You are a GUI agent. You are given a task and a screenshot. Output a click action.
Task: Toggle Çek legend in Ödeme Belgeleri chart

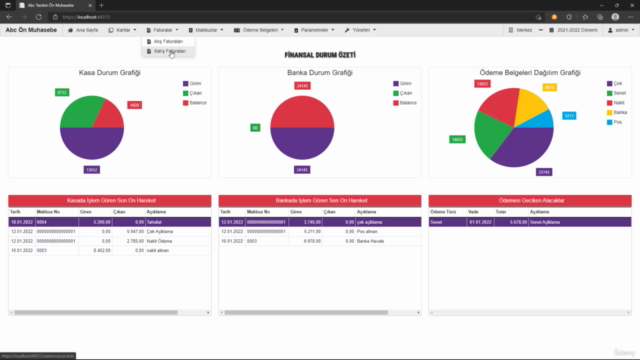[615, 83]
